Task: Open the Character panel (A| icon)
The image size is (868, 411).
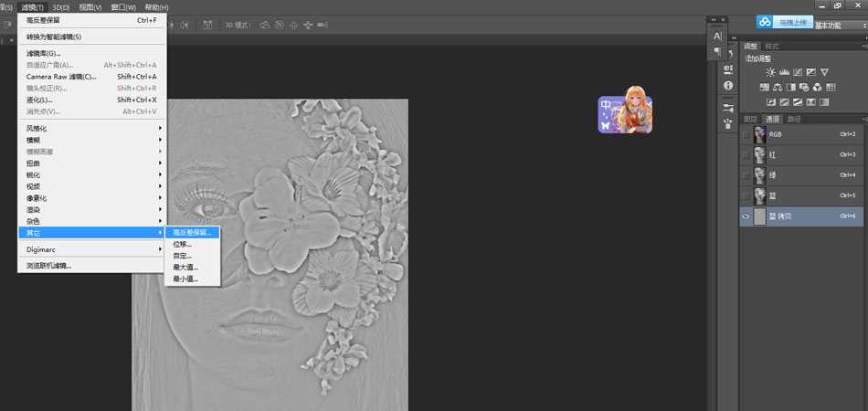Action: pyautogui.click(x=717, y=36)
